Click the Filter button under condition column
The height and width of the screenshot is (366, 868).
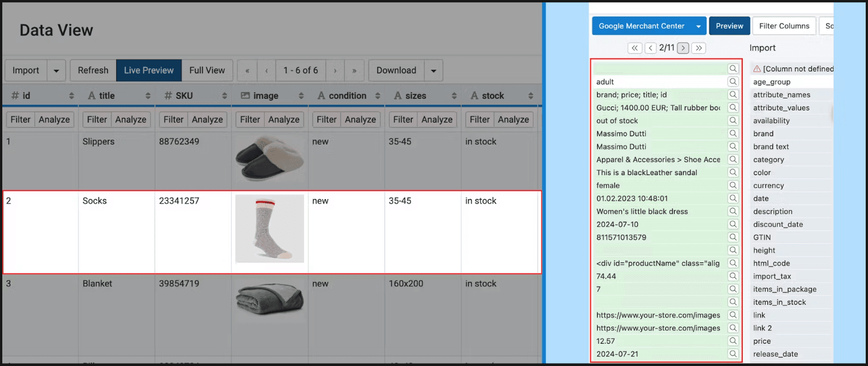point(326,120)
